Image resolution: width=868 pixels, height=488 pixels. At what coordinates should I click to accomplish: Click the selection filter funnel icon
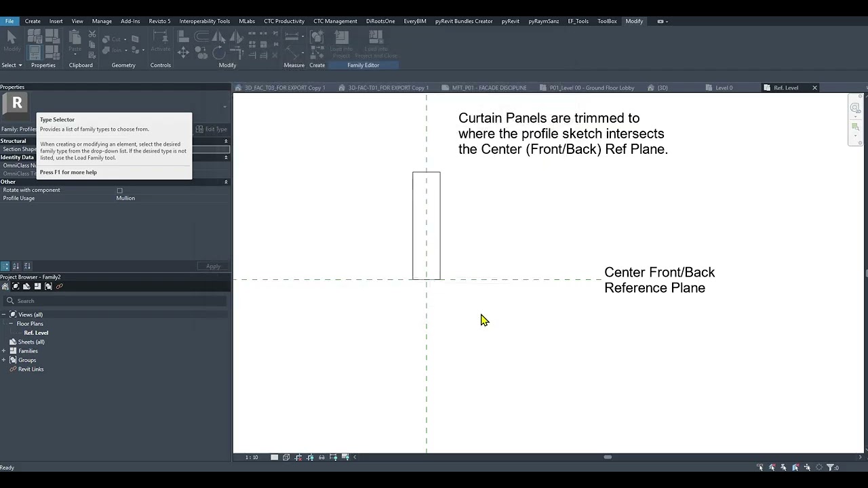(x=830, y=467)
